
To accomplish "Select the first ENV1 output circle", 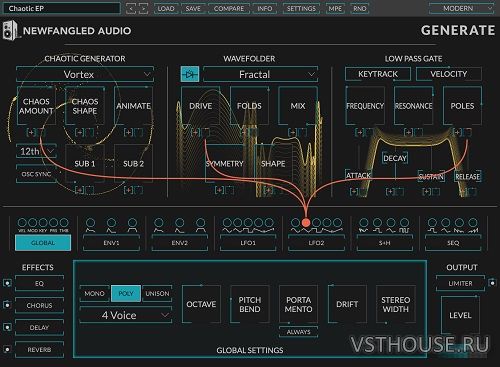I will [x=91, y=222].
